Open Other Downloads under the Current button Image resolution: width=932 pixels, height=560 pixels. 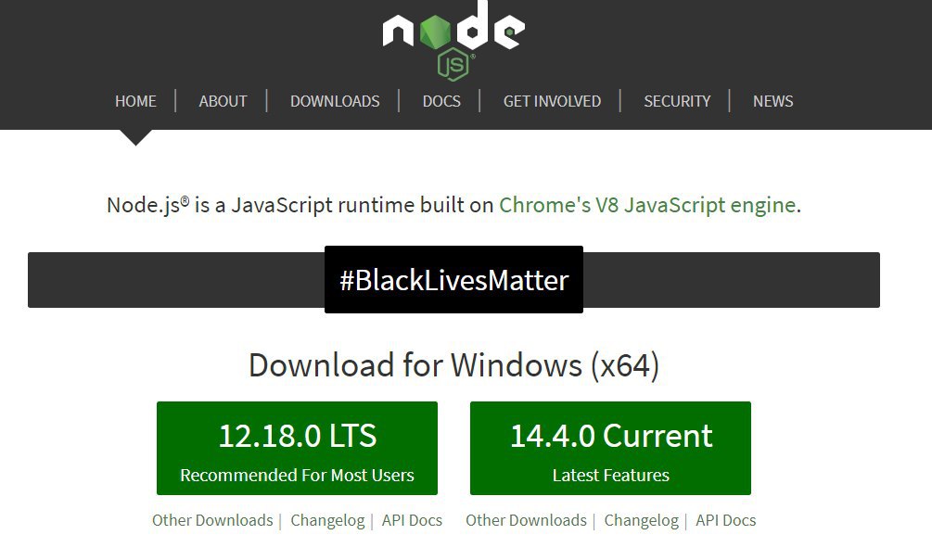pos(526,520)
